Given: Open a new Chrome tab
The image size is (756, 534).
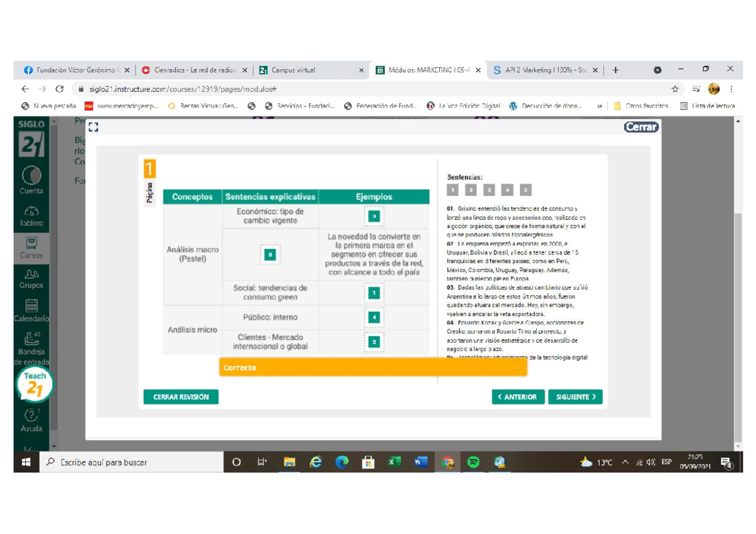Looking at the screenshot, I should (616, 70).
